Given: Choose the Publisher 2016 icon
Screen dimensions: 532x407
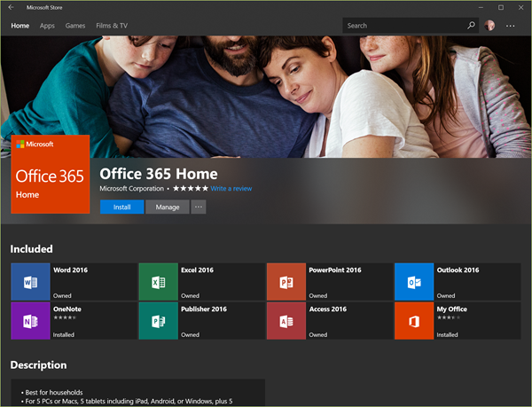Looking at the screenshot, I should coord(158,321).
